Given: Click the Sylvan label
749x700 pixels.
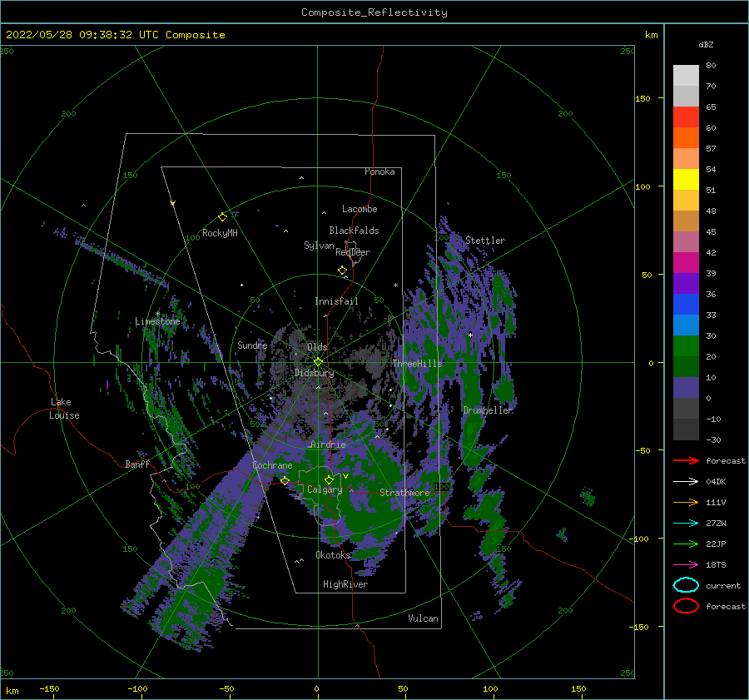Looking at the screenshot, I should [x=319, y=246].
